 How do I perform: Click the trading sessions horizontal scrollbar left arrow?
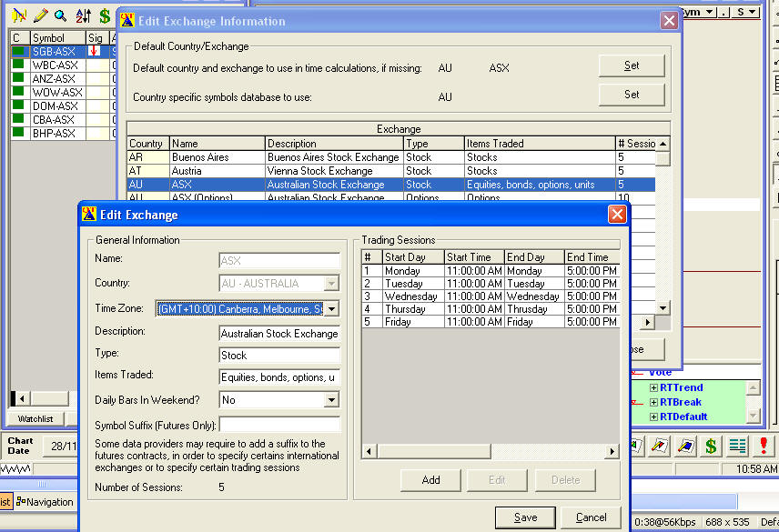[369, 451]
